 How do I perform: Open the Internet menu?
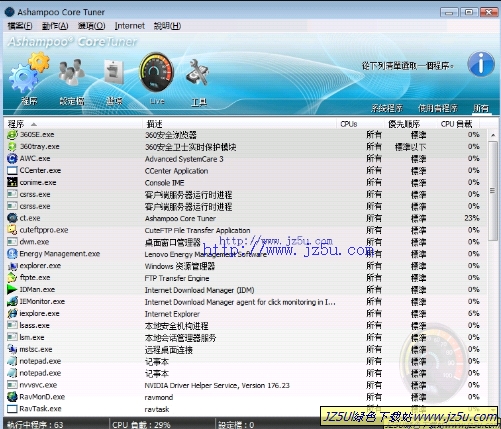coord(130,26)
